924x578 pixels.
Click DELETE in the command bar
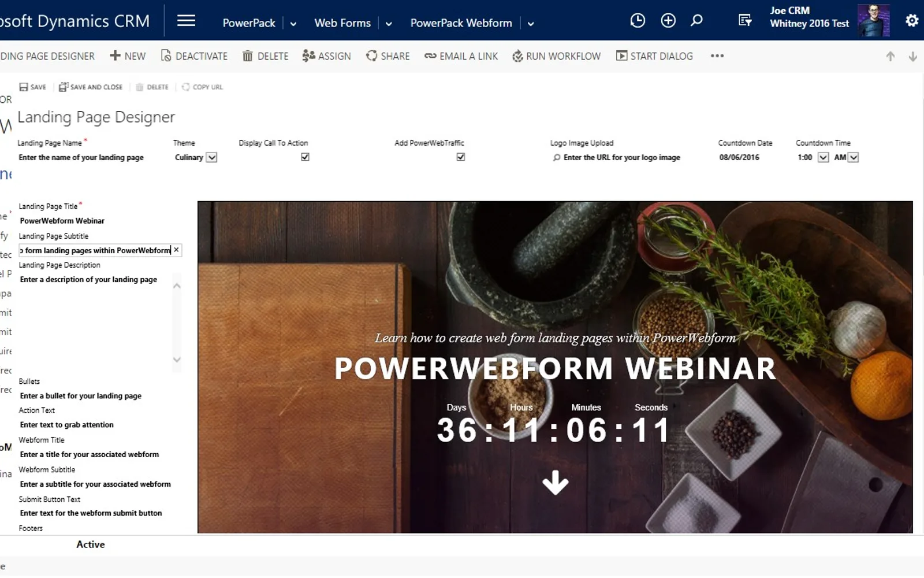(x=266, y=56)
